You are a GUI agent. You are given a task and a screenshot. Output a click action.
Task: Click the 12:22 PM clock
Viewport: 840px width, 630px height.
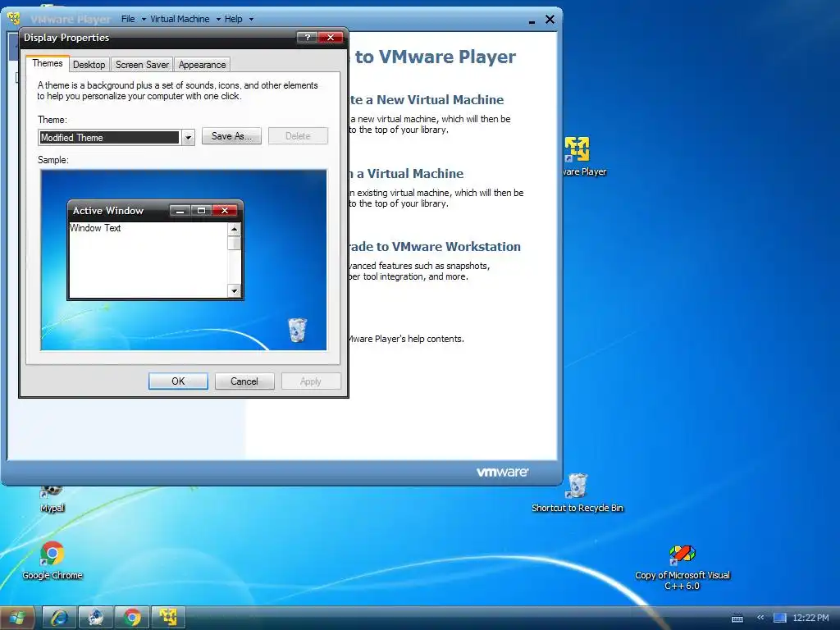[810, 618]
